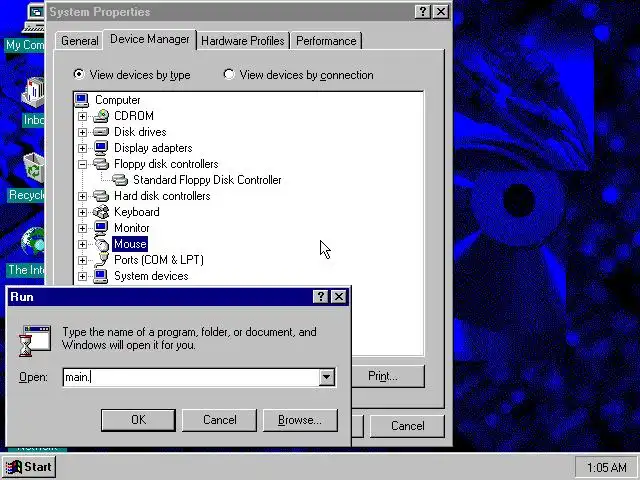Click Browse... in the Run dialog
Viewport: 640px width, 480px height.
[x=300, y=420]
